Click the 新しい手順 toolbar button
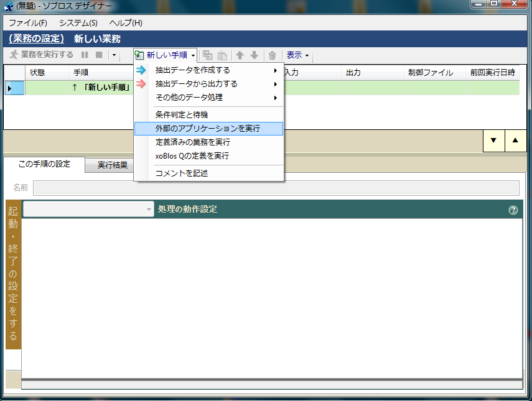This screenshot has width=532, height=401. coord(166,55)
